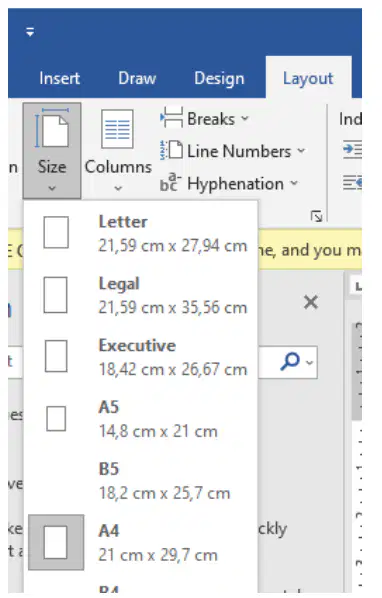Switch to the Design tab
382x598 pixels.
[219, 79]
